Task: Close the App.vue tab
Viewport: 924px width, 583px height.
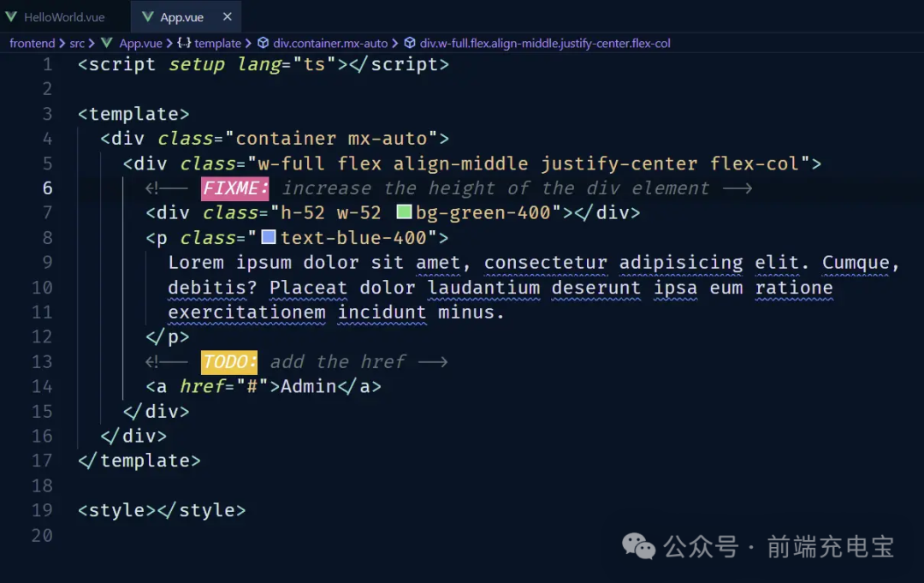Action: coord(228,17)
